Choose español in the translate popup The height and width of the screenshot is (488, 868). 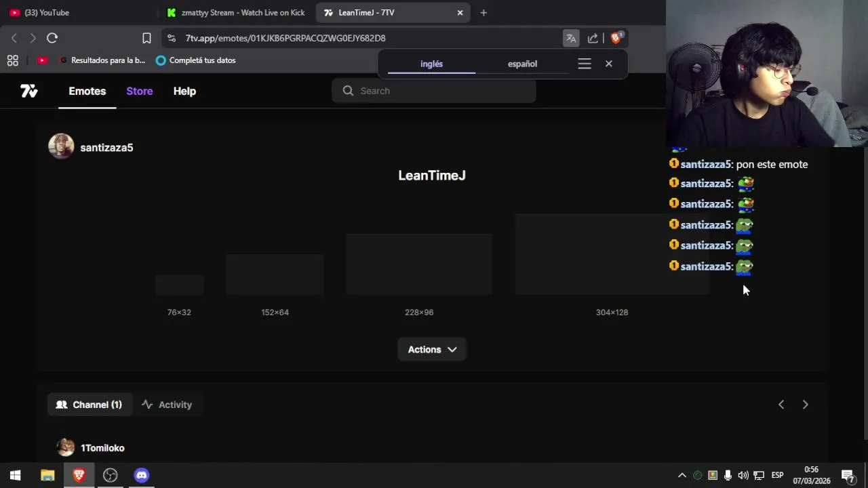[522, 64]
